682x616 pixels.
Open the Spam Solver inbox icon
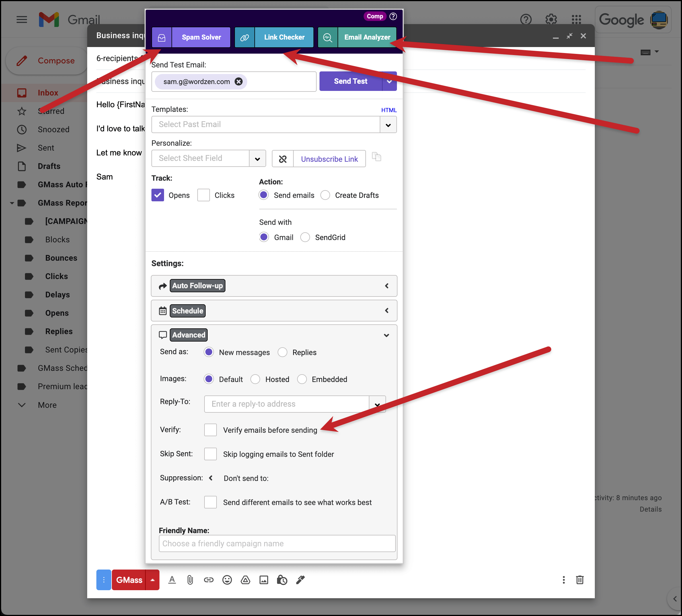click(162, 38)
